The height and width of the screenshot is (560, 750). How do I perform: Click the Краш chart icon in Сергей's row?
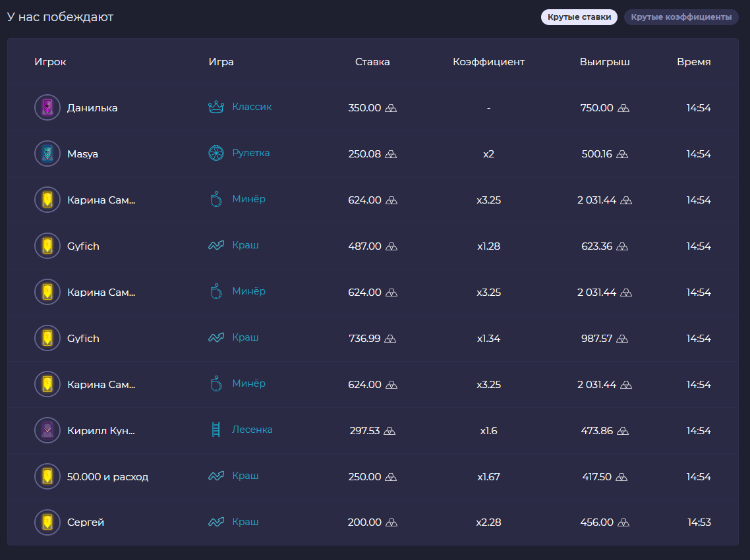tap(216, 522)
